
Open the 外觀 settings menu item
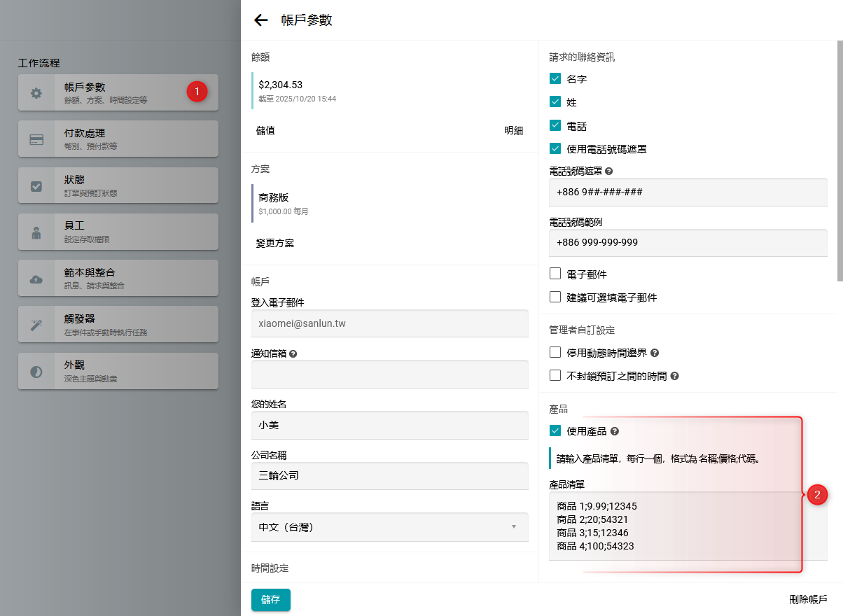coord(118,371)
